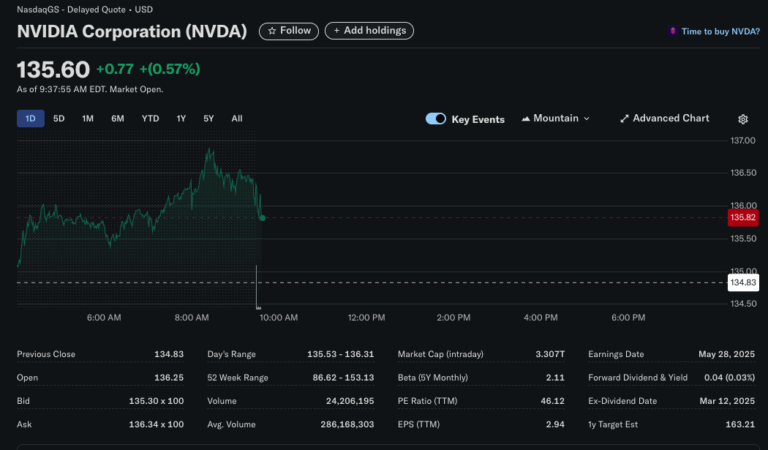Open the Time to buy NVDA? link

point(720,31)
